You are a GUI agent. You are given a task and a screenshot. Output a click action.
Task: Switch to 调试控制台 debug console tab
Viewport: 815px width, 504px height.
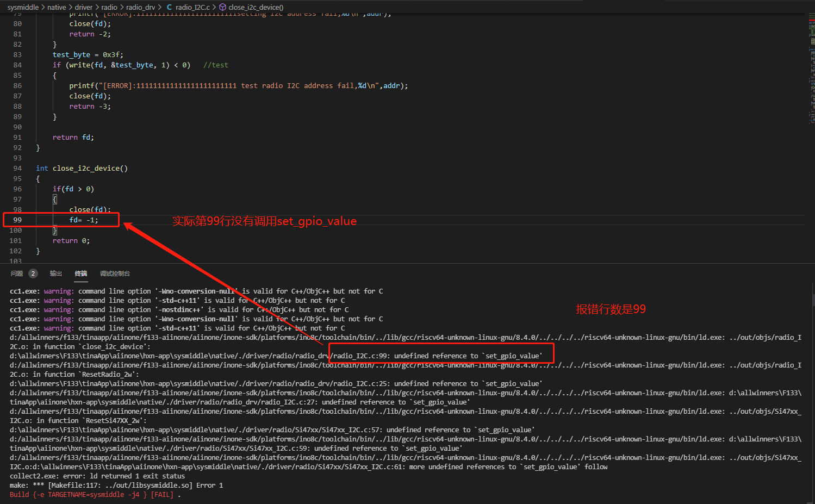tap(115, 273)
